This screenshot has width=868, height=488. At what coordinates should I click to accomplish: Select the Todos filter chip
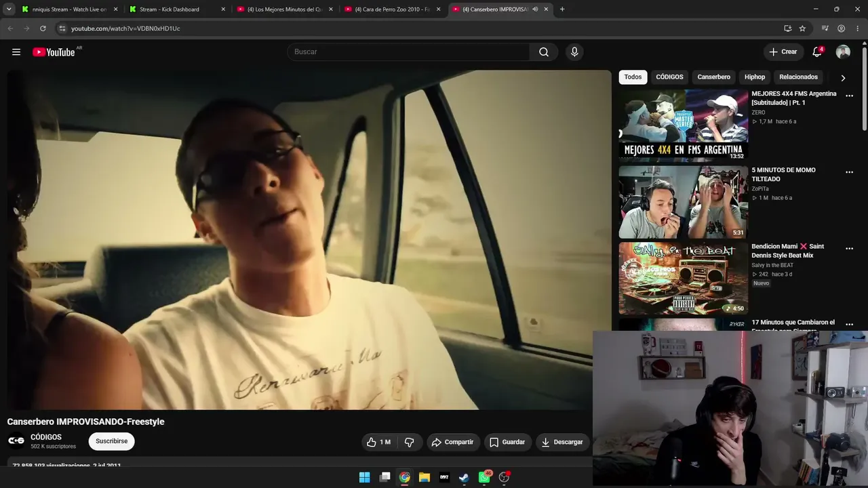[x=633, y=77]
